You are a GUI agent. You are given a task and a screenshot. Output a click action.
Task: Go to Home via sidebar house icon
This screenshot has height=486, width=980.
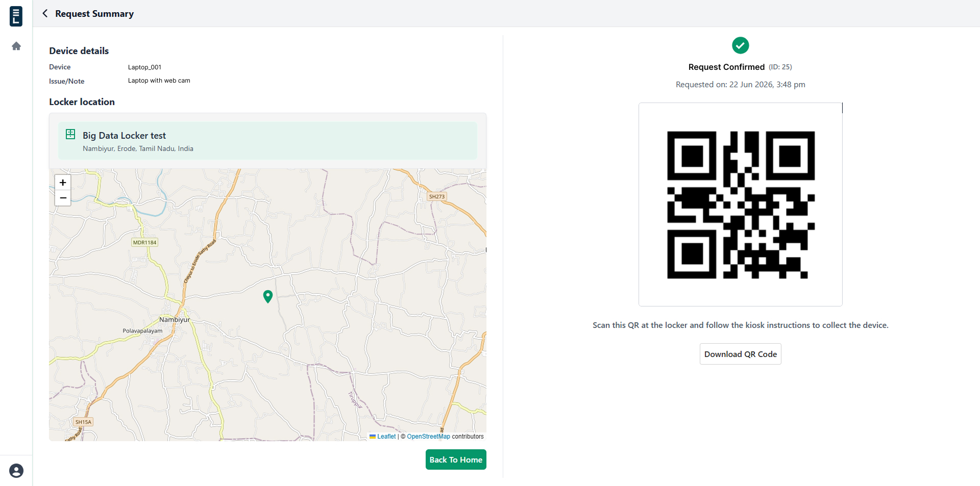pyautogui.click(x=16, y=46)
